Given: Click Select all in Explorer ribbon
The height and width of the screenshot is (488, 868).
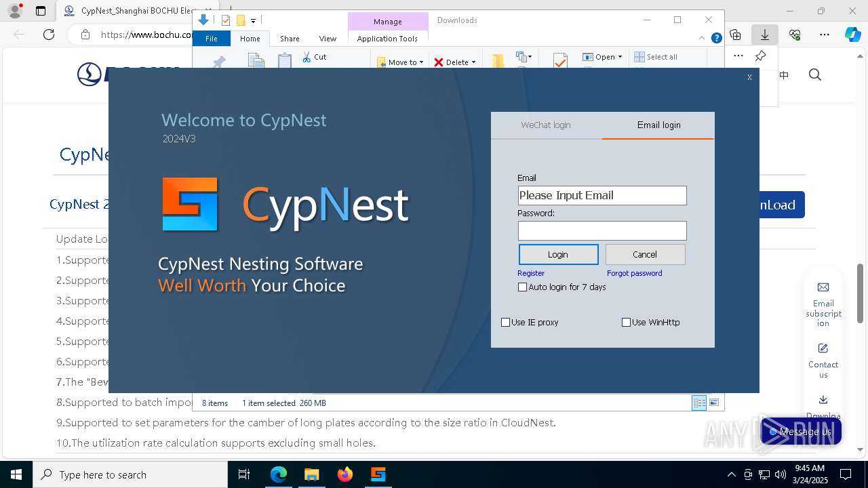Looking at the screenshot, I should [x=656, y=57].
